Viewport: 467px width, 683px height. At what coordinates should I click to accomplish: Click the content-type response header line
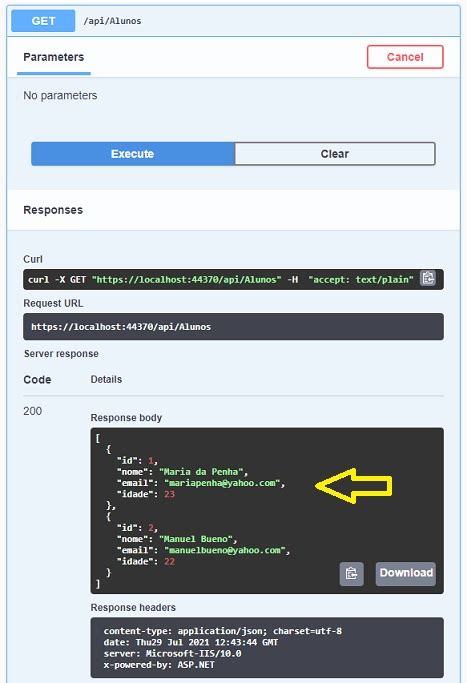click(x=223, y=631)
